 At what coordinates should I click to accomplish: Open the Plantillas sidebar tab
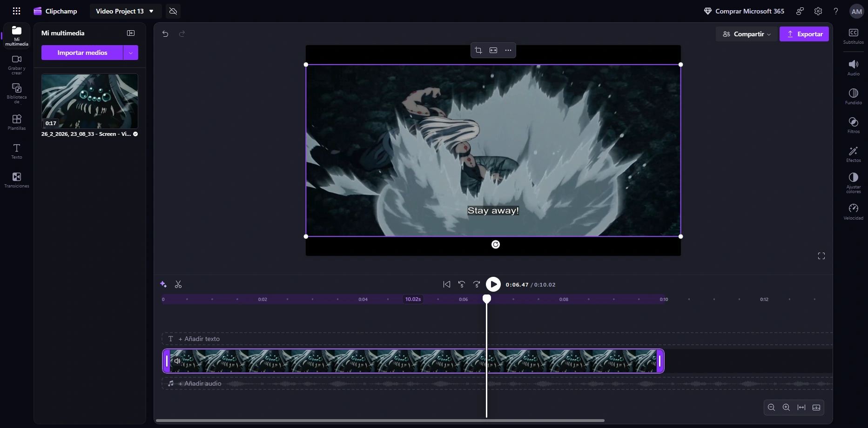(x=17, y=122)
